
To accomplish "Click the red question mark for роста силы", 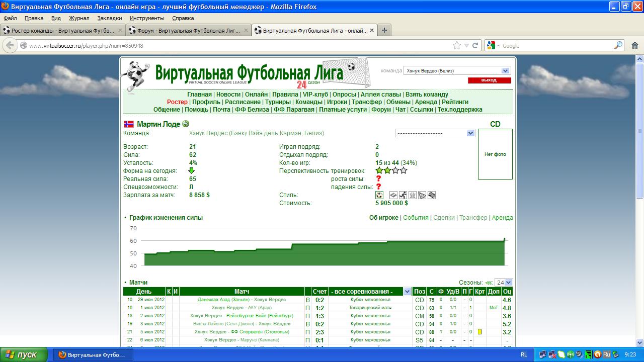I will pyautogui.click(x=379, y=178).
